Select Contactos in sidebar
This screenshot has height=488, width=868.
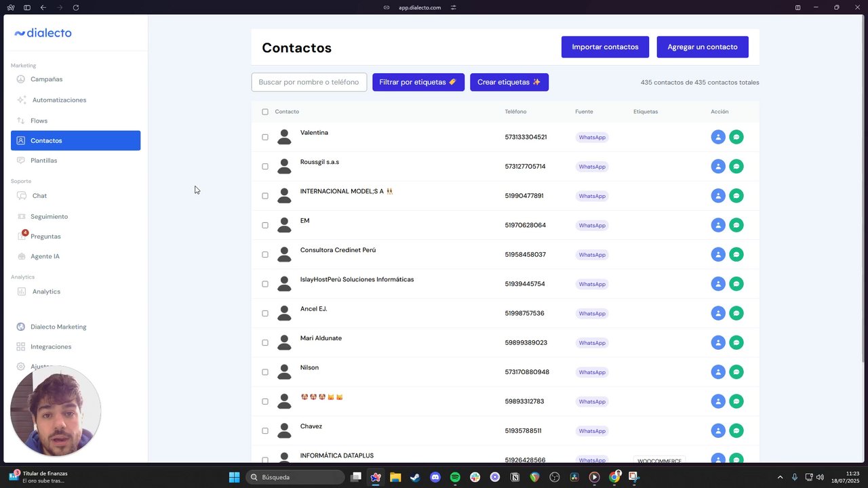tap(75, 140)
